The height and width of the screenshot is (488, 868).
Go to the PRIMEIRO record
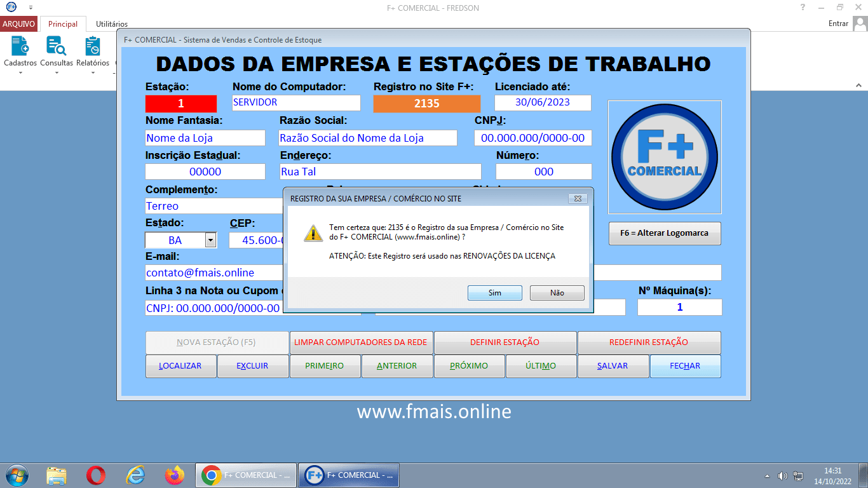(x=325, y=366)
